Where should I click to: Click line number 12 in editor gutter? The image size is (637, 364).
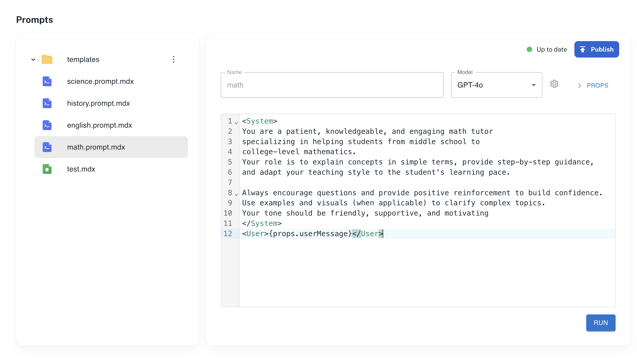(228, 234)
